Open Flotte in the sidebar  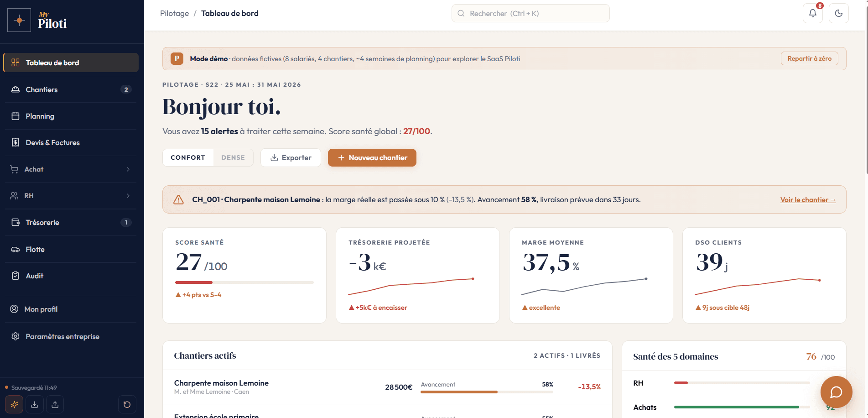tap(71, 249)
